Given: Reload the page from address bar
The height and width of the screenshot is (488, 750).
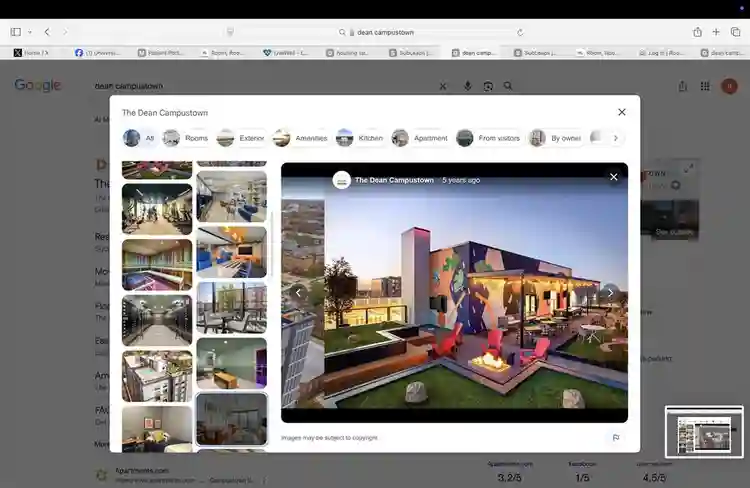Looking at the screenshot, I should point(520,33).
